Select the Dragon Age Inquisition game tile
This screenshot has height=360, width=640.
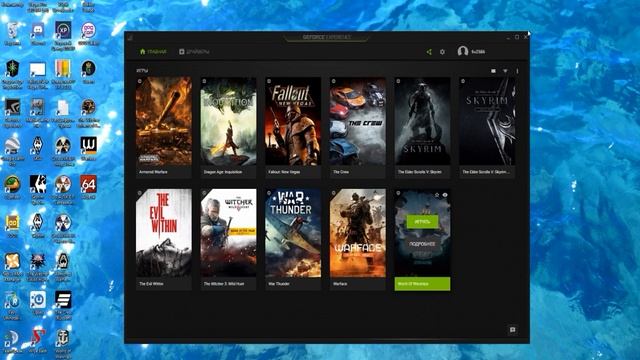229,127
